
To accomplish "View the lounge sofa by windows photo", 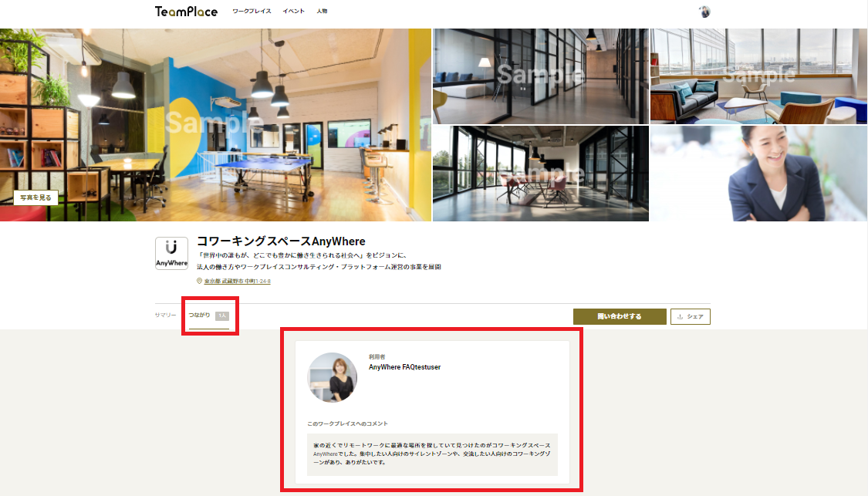I will tap(758, 76).
